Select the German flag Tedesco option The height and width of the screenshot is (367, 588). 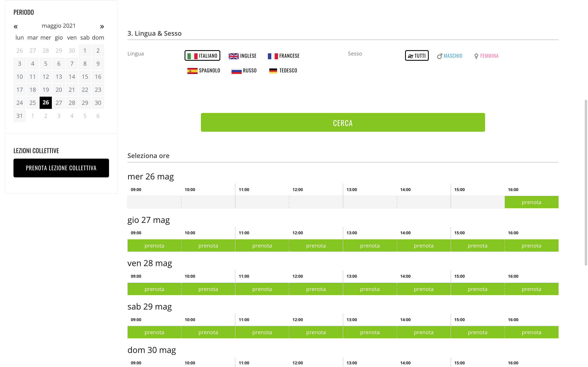(x=283, y=71)
